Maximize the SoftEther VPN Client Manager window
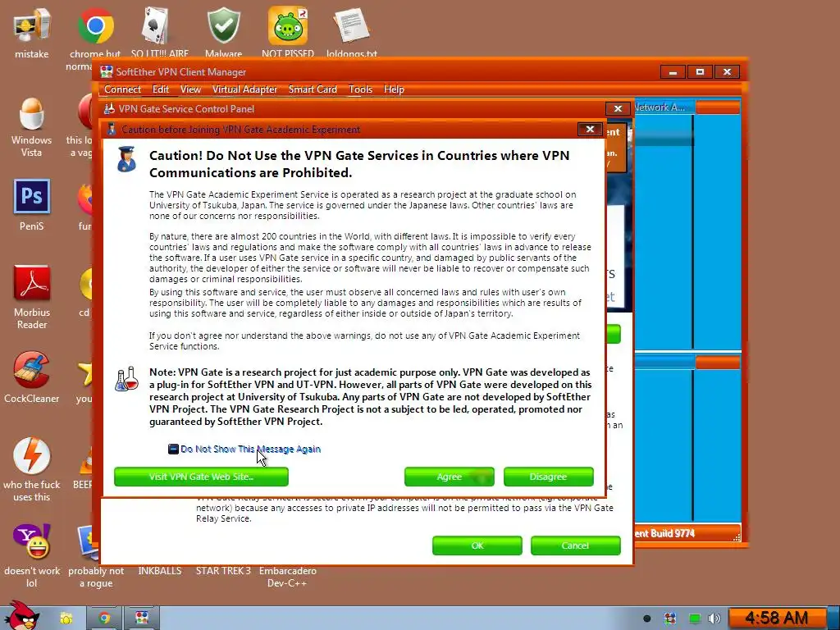 tap(700, 72)
